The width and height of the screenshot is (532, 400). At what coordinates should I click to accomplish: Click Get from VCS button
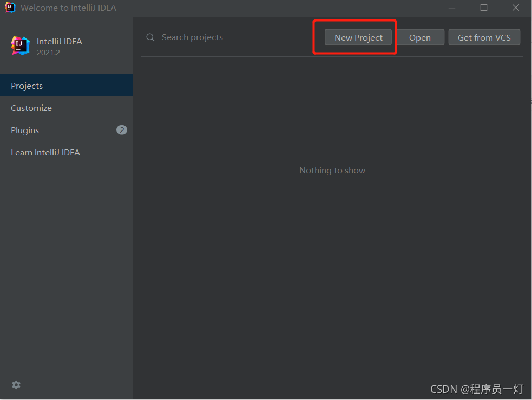(484, 37)
